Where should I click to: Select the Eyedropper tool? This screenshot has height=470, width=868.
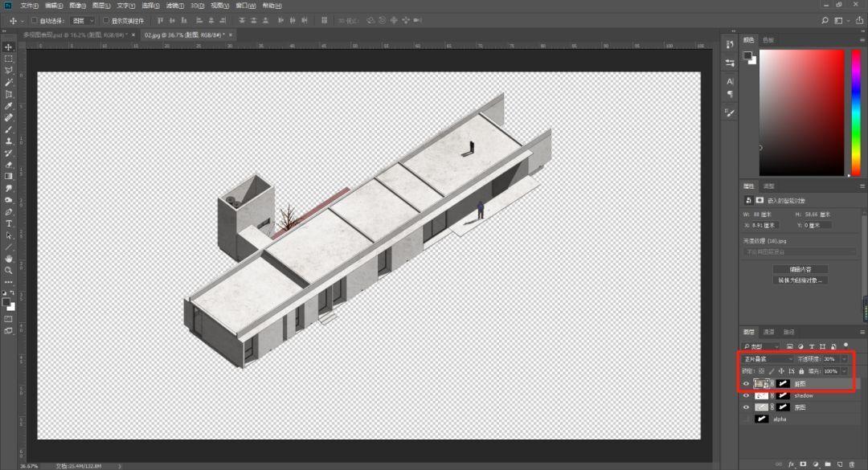point(8,106)
